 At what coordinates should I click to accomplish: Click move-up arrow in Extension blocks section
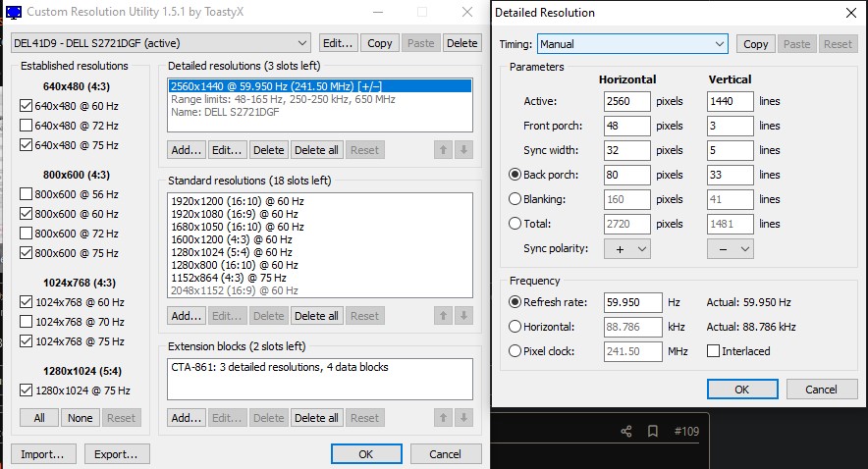443,418
